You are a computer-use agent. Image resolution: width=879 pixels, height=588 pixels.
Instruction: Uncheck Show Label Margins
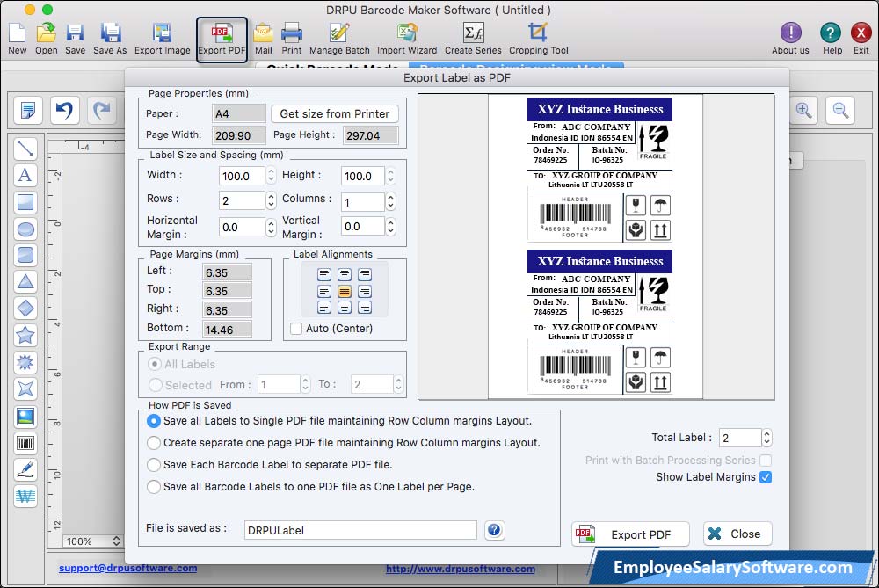(766, 477)
